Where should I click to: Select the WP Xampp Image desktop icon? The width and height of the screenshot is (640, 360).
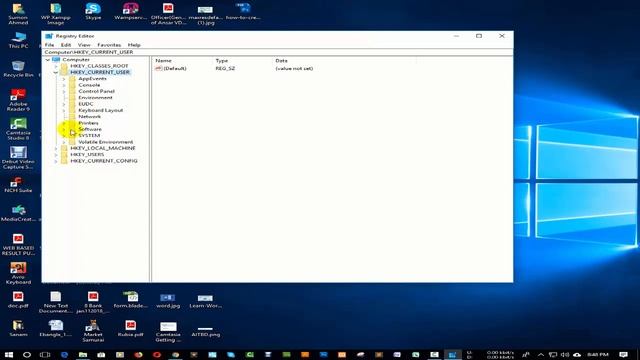point(56,14)
